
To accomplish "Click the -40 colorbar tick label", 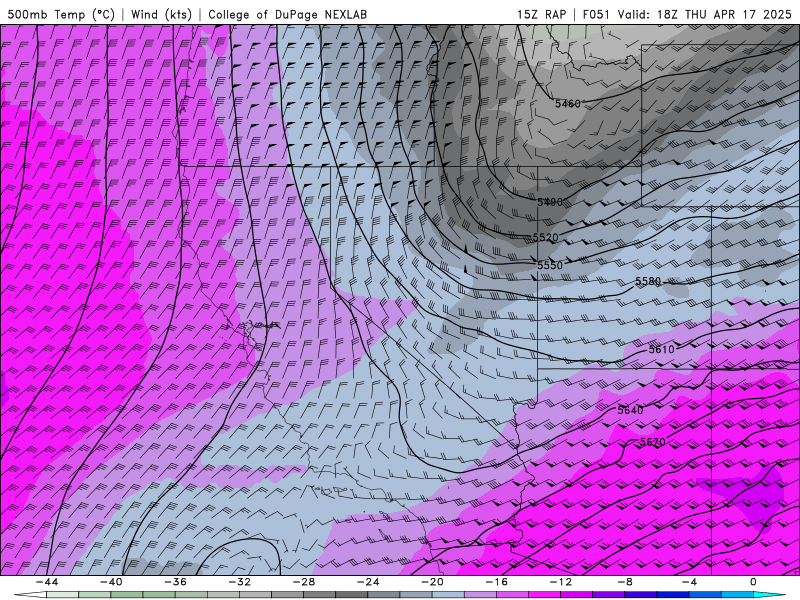I will click(x=111, y=582).
